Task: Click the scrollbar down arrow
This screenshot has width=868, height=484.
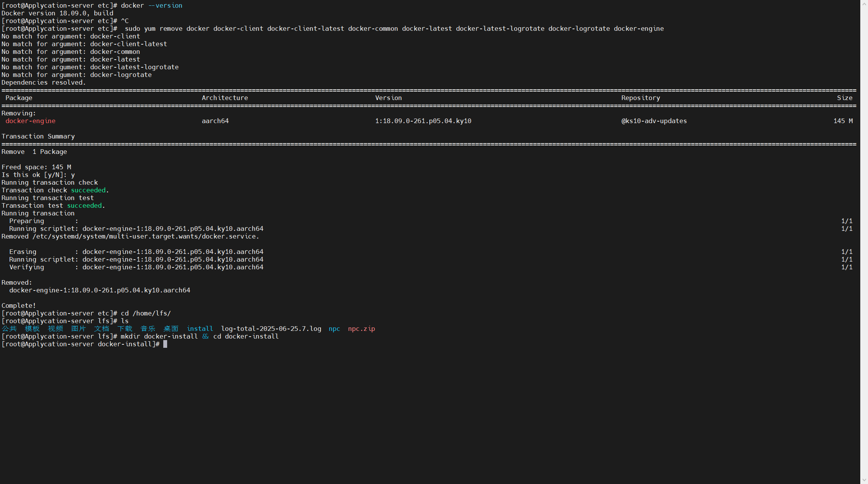Action: tap(864, 481)
